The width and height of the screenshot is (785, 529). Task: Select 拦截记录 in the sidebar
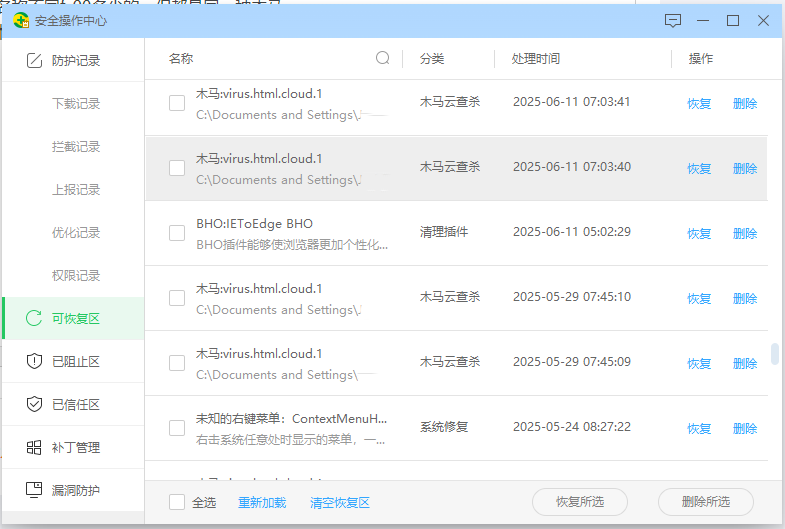[x=76, y=146]
